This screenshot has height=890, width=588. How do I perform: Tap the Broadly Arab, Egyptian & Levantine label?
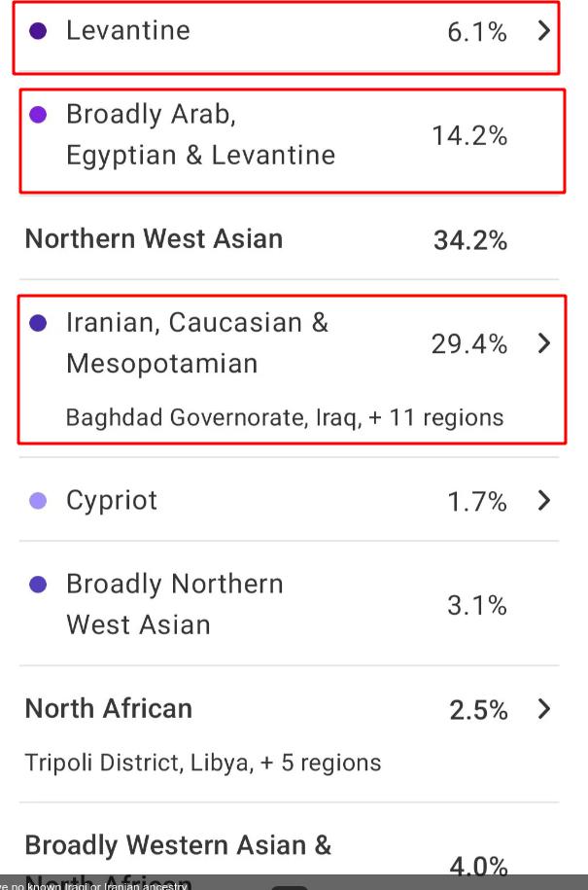200,135
